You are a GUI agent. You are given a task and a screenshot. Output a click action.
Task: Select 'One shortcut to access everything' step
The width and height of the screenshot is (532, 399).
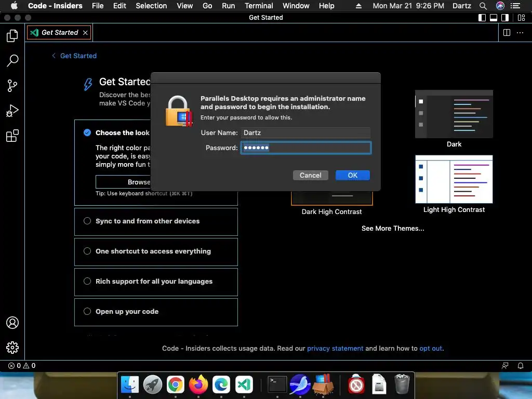pyautogui.click(x=156, y=252)
